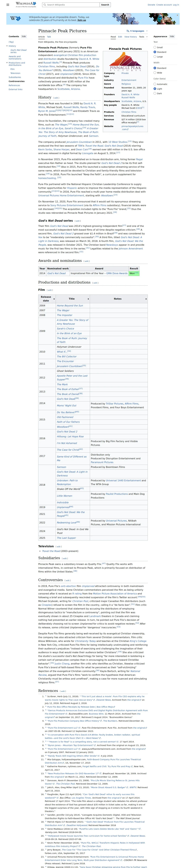
Task: Open the View history tab
Action: pyautogui.click(x=131, y=37)
